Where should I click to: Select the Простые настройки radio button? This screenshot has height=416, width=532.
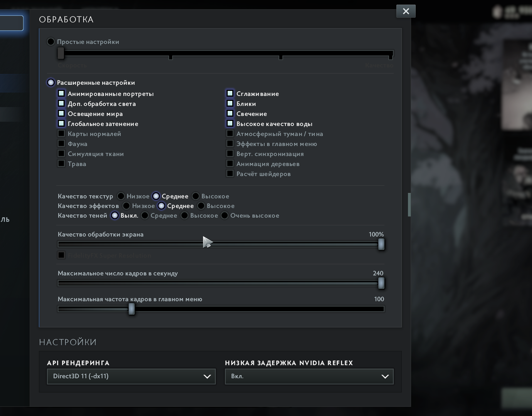[51, 42]
